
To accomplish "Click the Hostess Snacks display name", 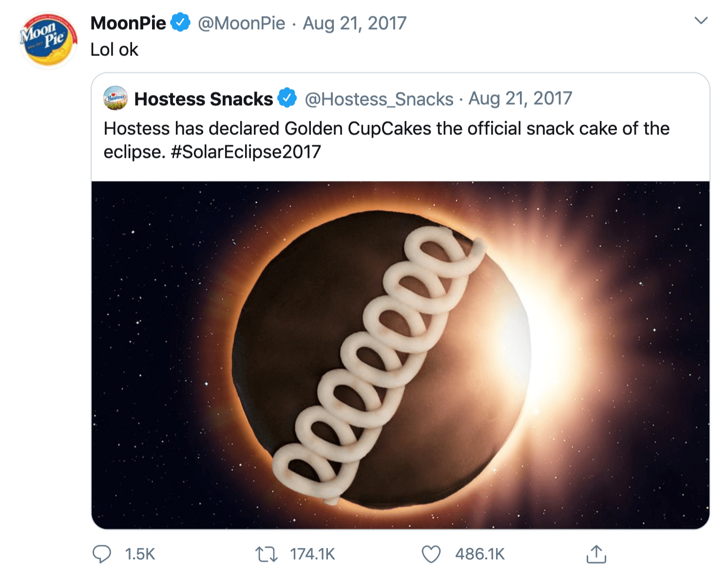I will click(203, 98).
